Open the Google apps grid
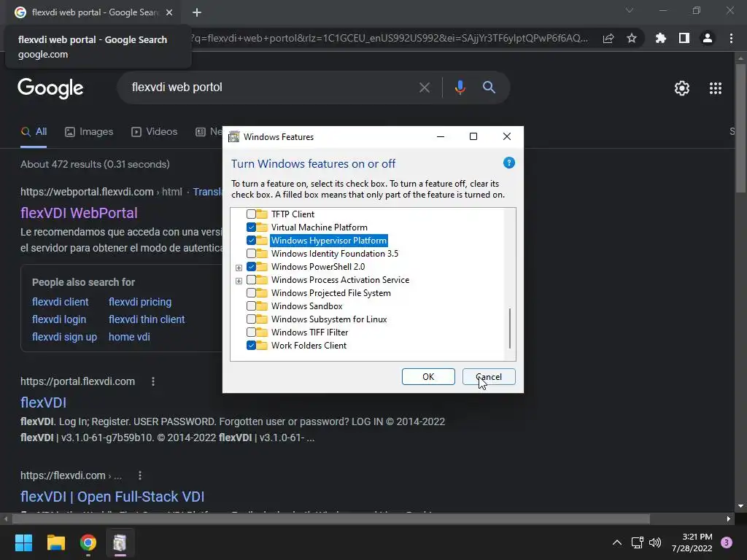Screen dimensions: 747x560 (715, 88)
